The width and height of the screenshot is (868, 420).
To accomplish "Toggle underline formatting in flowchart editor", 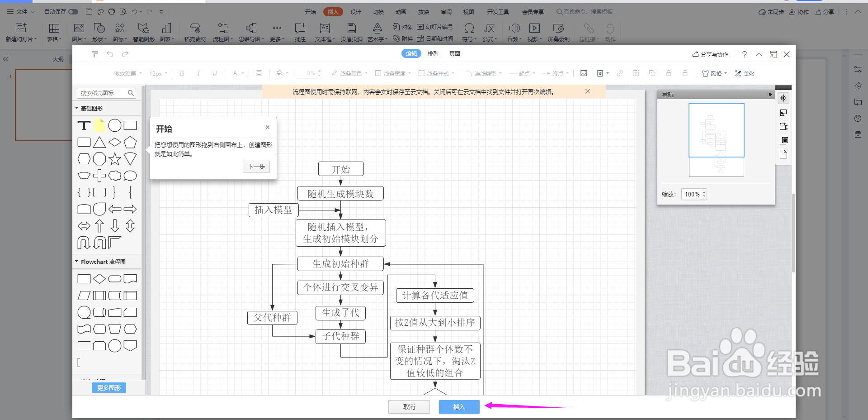I will click(214, 73).
